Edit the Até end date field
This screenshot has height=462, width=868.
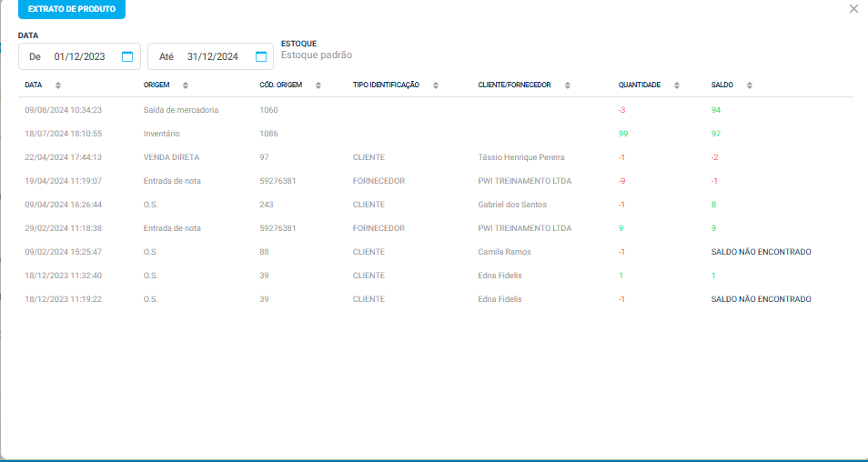212,56
